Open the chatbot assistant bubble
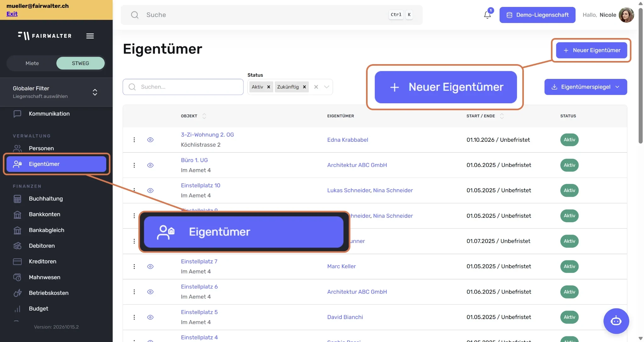The height and width of the screenshot is (342, 644). 616,321
